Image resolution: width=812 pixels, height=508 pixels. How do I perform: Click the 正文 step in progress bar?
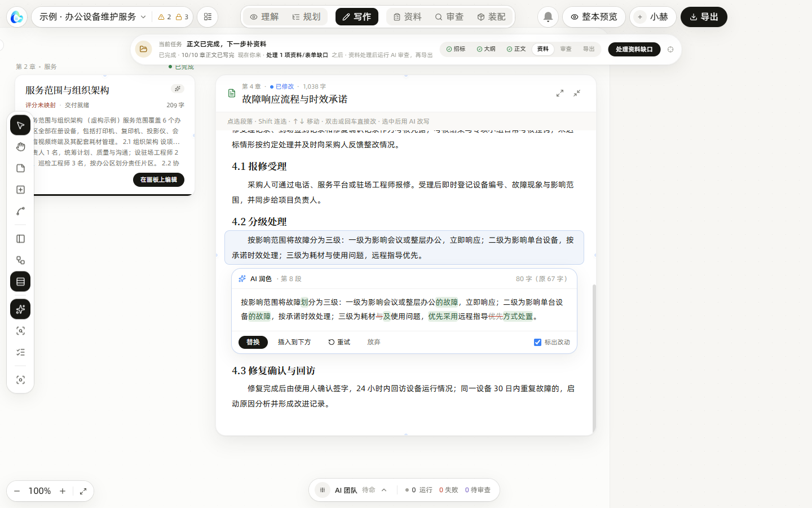516,49
